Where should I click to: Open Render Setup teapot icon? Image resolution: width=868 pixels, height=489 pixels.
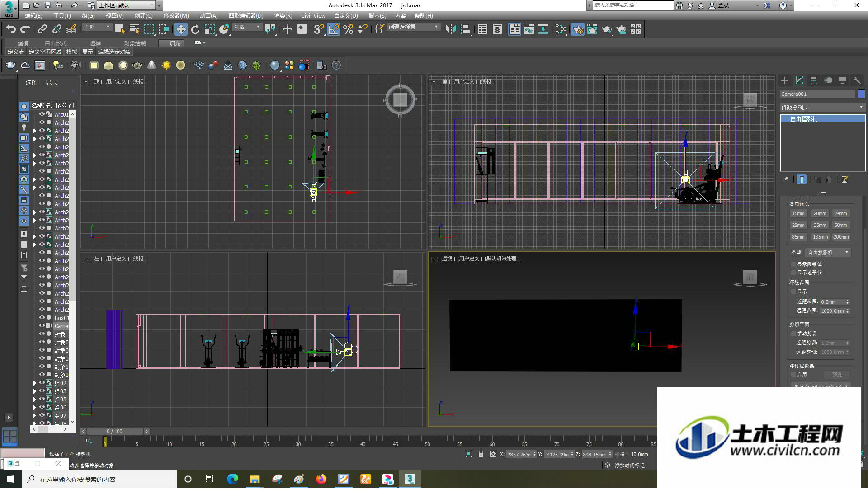click(577, 29)
